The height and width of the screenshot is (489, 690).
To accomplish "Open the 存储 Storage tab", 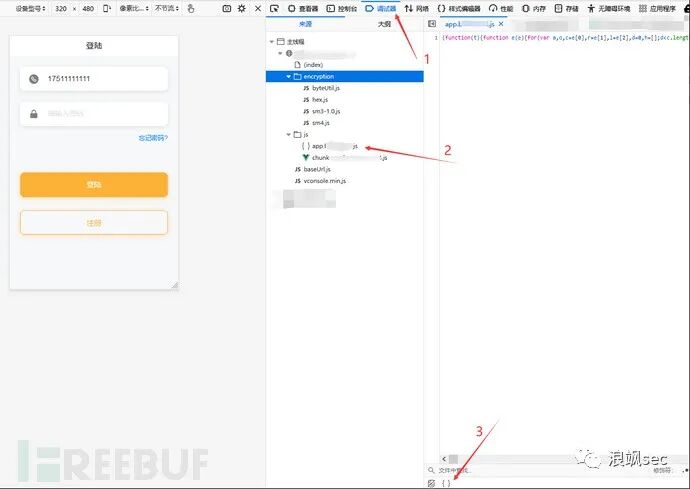I will (566, 8).
